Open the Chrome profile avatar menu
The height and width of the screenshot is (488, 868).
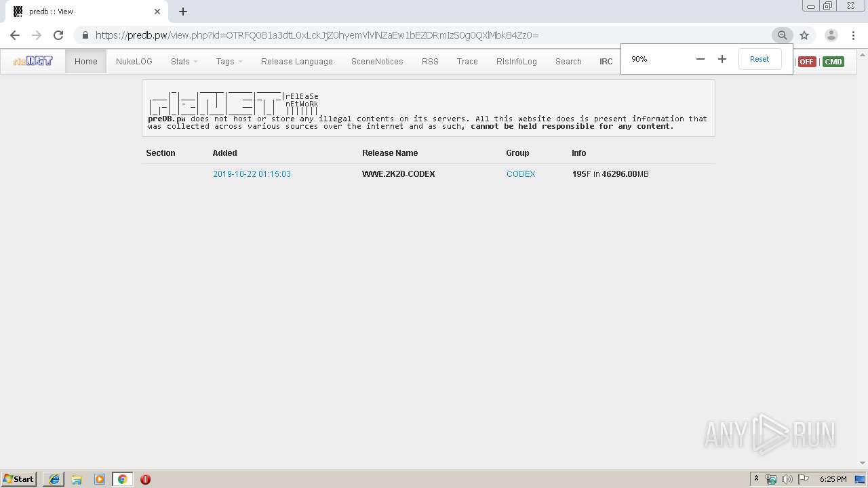(831, 35)
